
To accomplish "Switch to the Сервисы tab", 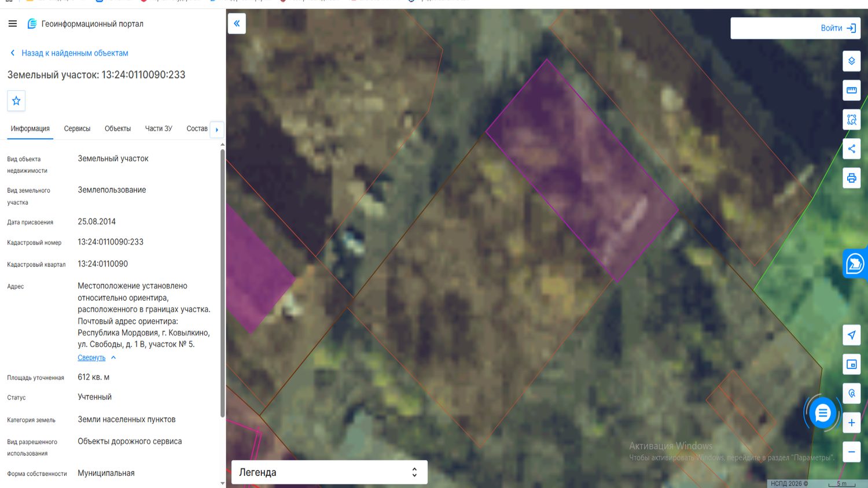I will click(77, 129).
